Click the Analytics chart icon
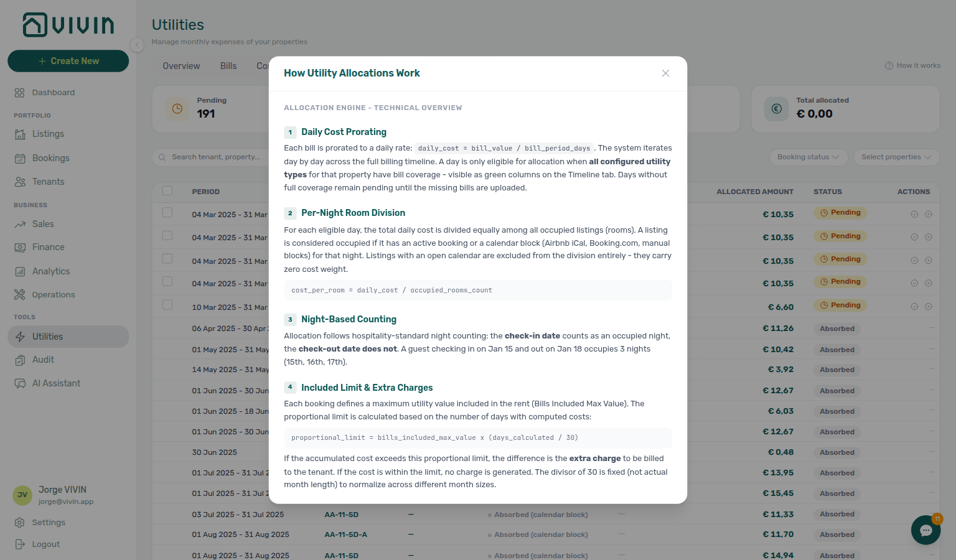 (x=20, y=271)
